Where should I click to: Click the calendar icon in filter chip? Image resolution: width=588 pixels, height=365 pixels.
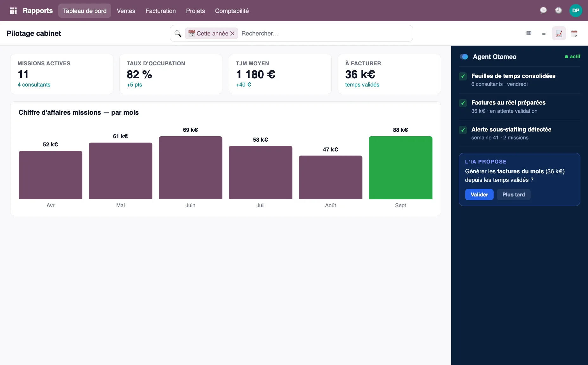[x=191, y=33]
